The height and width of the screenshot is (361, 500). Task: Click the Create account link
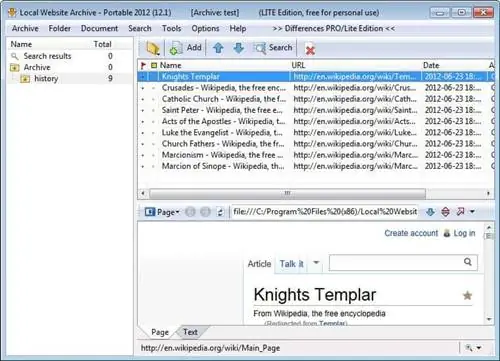click(411, 233)
